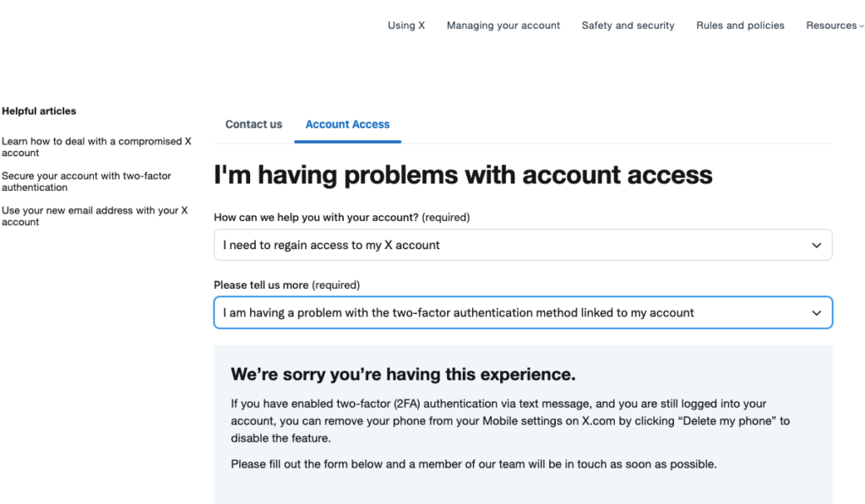Open the Safety and security section

coord(628,25)
